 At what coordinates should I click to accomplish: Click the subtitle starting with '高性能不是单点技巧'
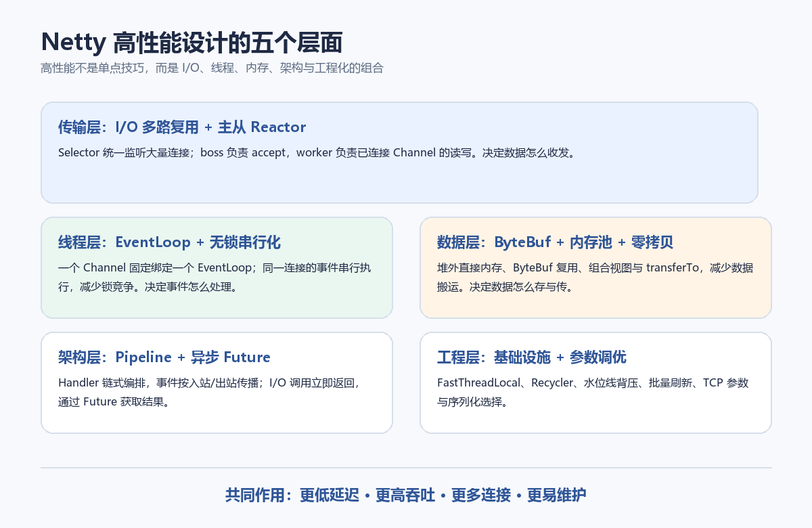pyautogui.click(x=212, y=68)
